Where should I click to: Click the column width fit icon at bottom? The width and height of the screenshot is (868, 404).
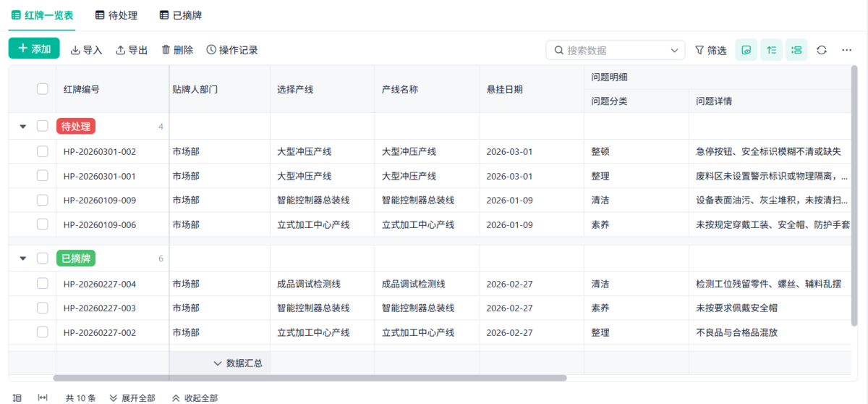coord(43,397)
